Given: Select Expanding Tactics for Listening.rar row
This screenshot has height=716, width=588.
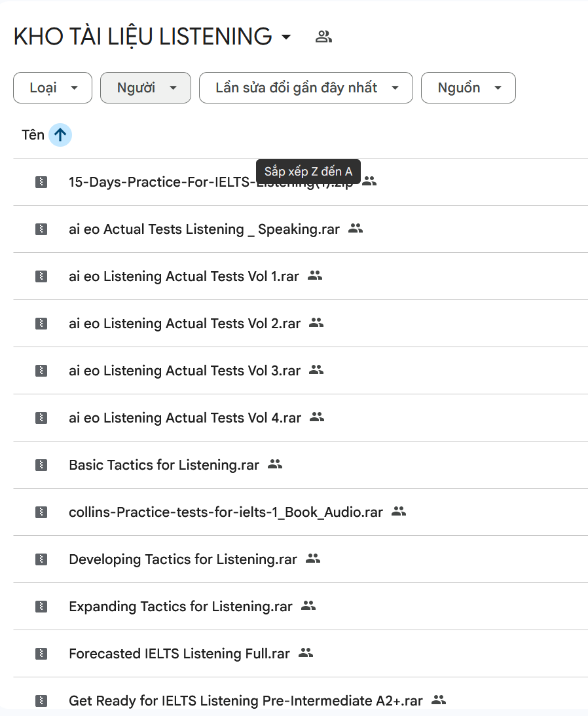Looking at the screenshot, I should (x=180, y=607).
